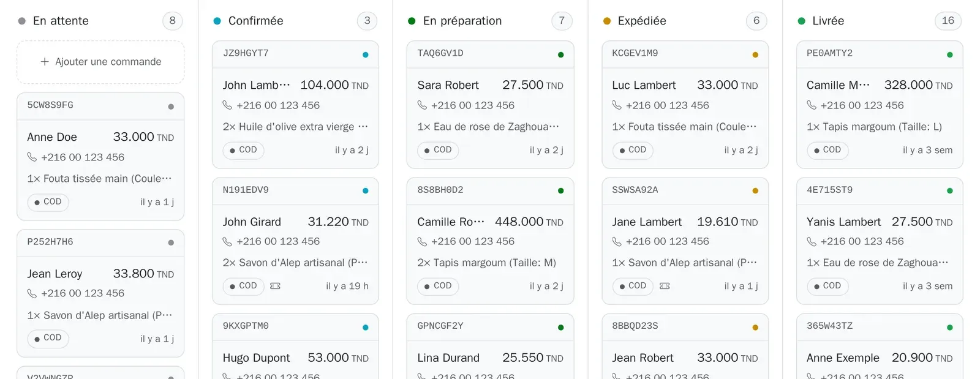Screen dimensions: 980x379
Task: Click customer name Lina Durand
Action: coord(448,358)
